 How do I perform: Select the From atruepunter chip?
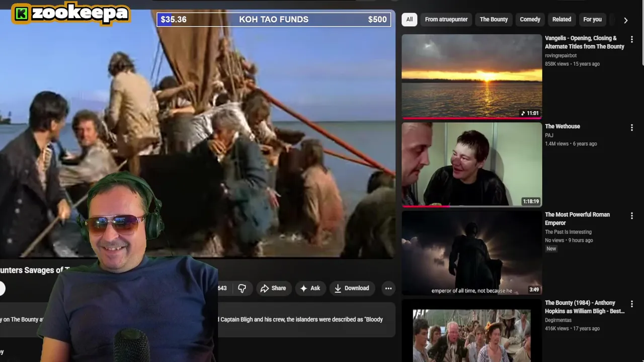tap(446, 20)
